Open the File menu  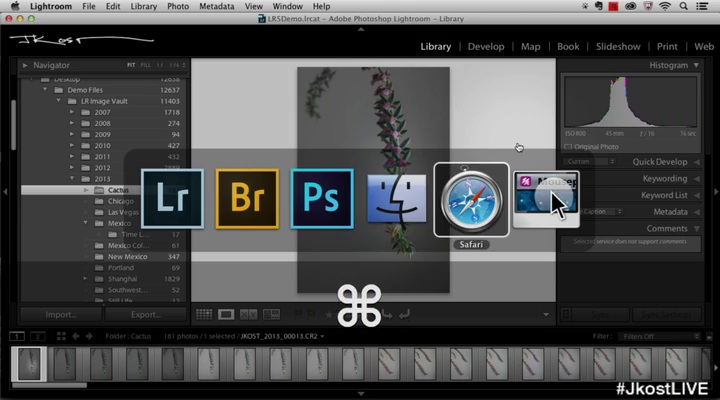[89, 6]
